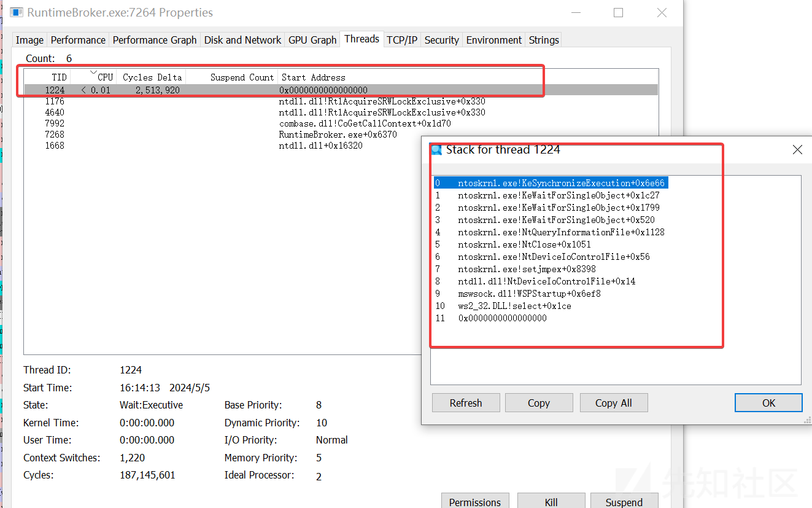Click the stack dialog magnifier icon
The width and height of the screenshot is (812, 508).
click(x=436, y=149)
